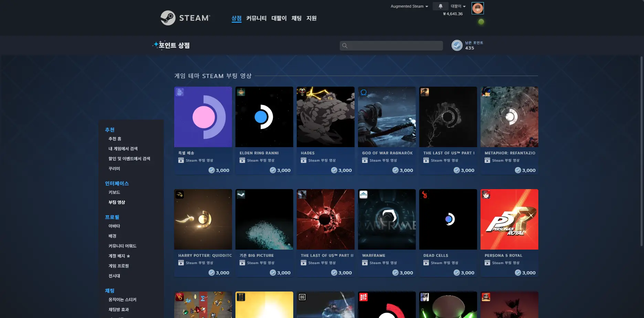Open 추천 홈 in the sidebar

(115, 139)
